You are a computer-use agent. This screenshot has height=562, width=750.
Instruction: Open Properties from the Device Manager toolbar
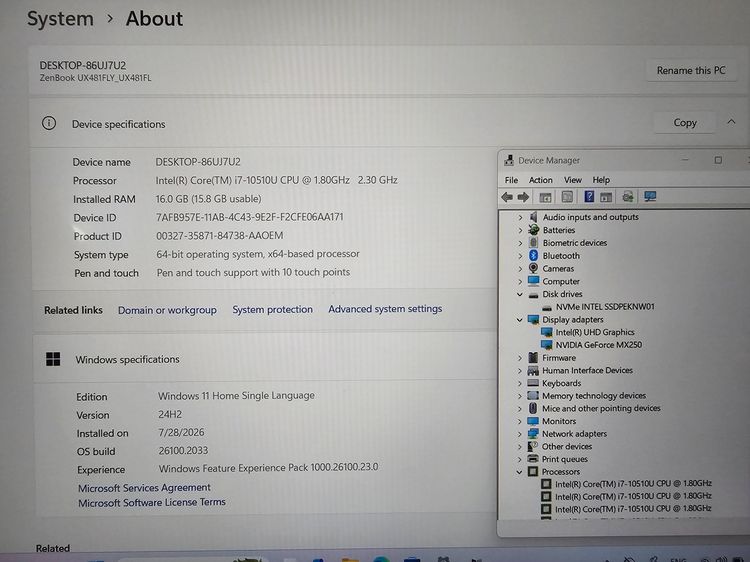click(x=567, y=197)
